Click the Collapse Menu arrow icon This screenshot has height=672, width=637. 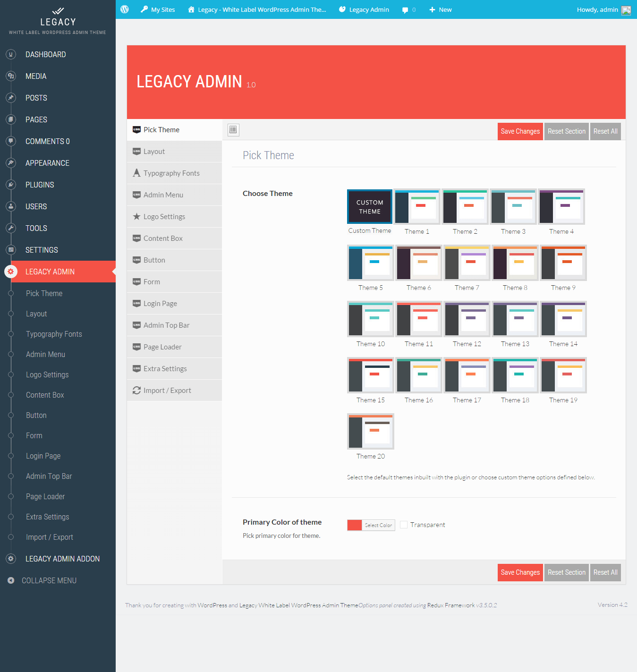[11, 580]
